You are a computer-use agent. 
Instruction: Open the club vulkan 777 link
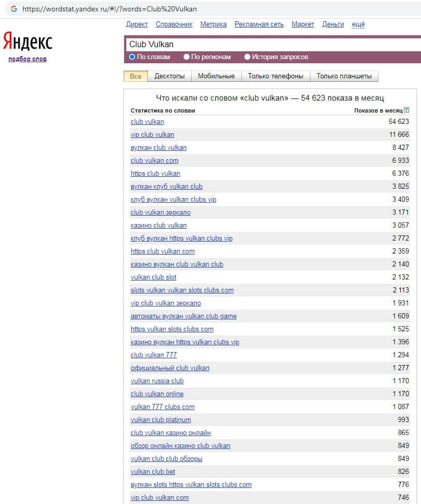(x=154, y=355)
